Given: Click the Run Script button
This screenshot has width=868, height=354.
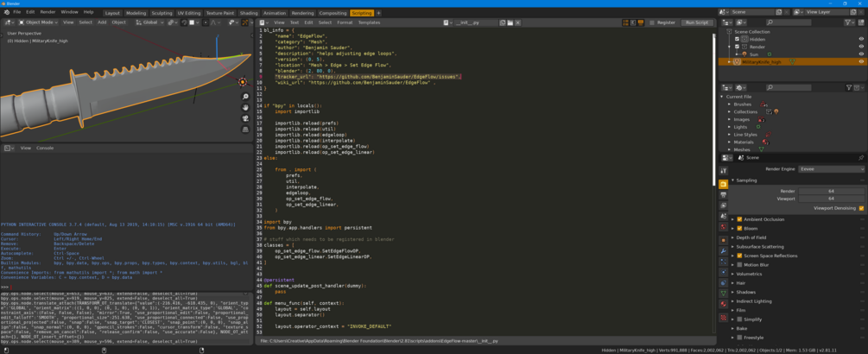Looking at the screenshot, I should click(696, 22).
